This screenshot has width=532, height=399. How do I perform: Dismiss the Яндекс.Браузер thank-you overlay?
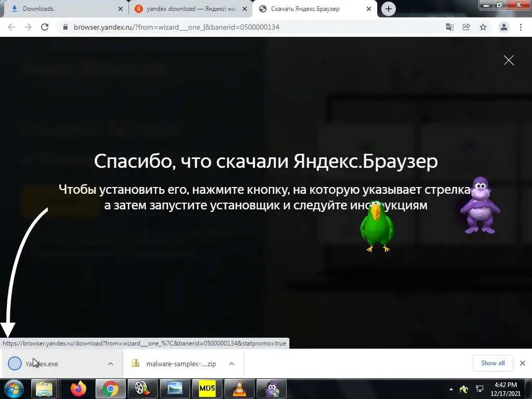click(509, 60)
